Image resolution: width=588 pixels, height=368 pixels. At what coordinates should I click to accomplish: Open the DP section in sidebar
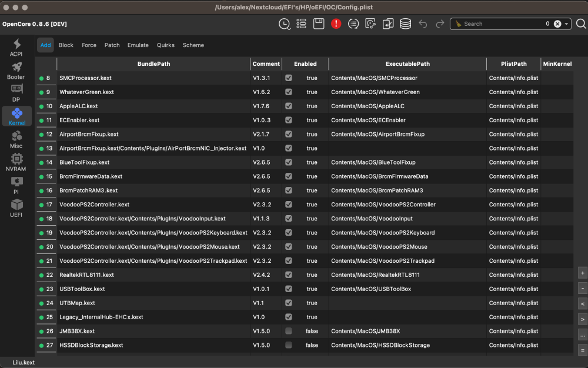[x=16, y=93]
